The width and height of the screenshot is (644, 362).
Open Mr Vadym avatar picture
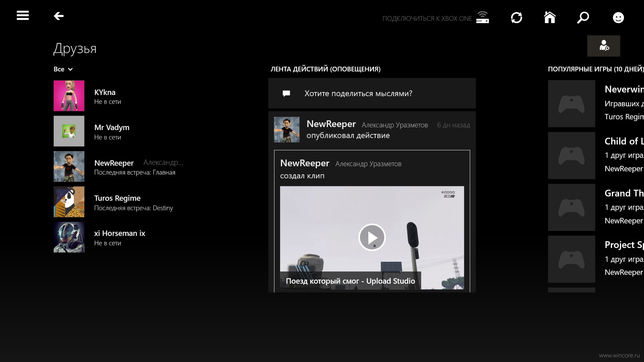coord(69,131)
